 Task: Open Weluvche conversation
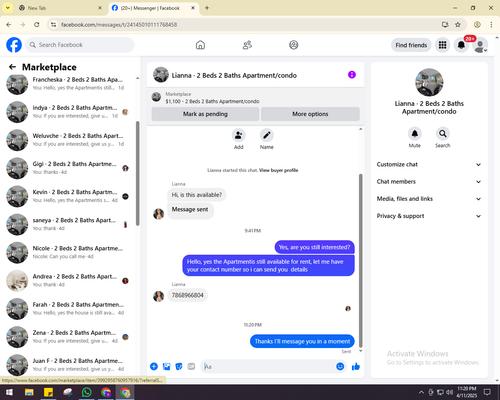[68, 140]
